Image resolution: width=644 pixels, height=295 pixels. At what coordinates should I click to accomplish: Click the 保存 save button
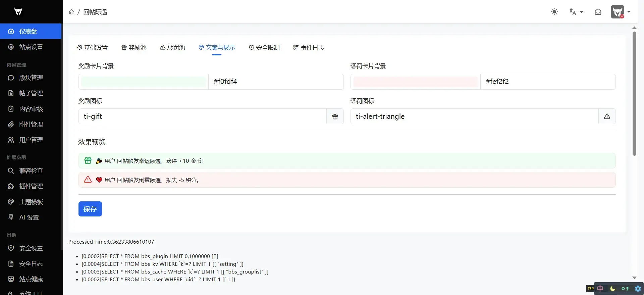pyautogui.click(x=90, y=209)
